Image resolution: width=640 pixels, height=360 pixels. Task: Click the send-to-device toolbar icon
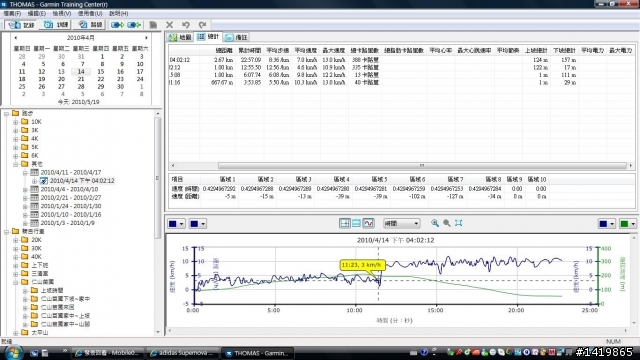117,25
